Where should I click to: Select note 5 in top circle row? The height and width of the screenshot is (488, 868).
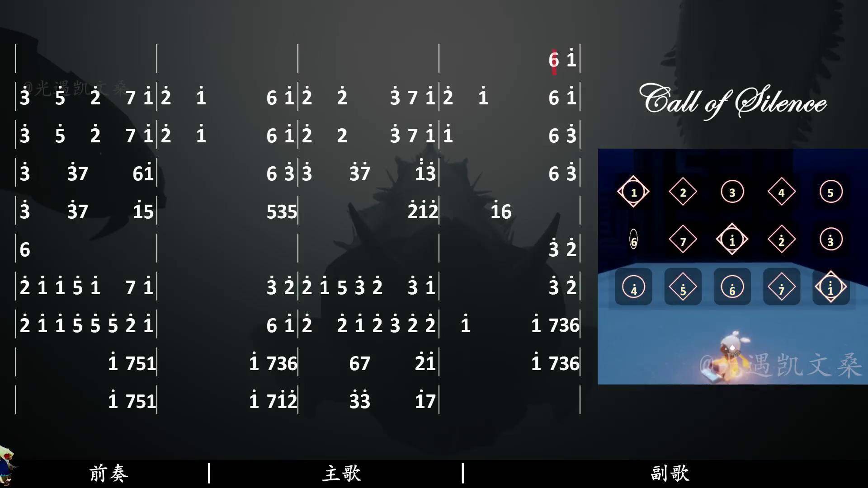(x=832, y=191)
